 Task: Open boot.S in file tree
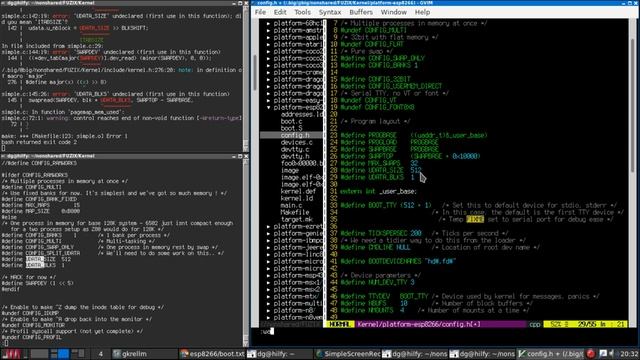click(x=291, y=129)
